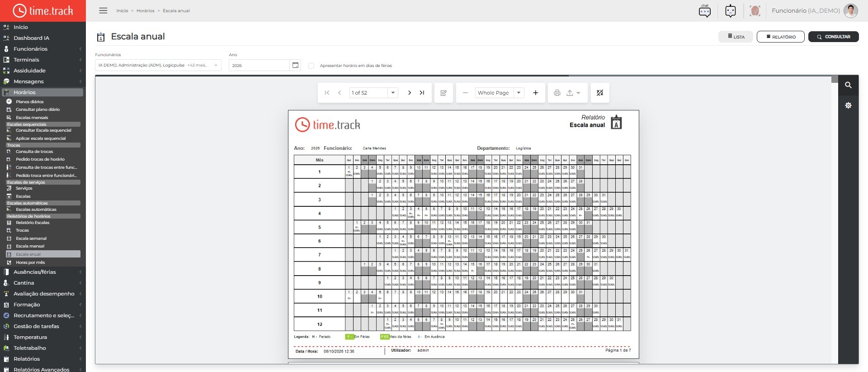Viewport: 868px width, 372px height.
Task: Click the edit fields toolbar icon
Action: tap(443, 93)
